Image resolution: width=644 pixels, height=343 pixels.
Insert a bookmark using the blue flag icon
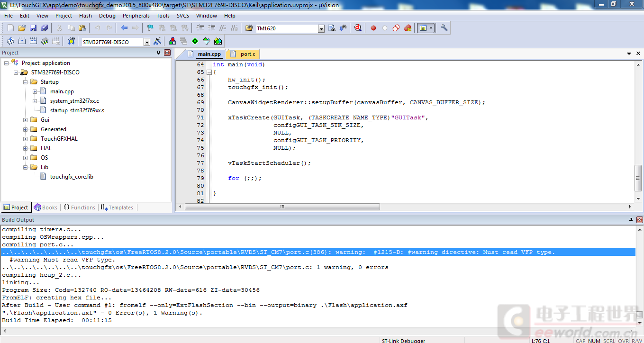point(150,28)
